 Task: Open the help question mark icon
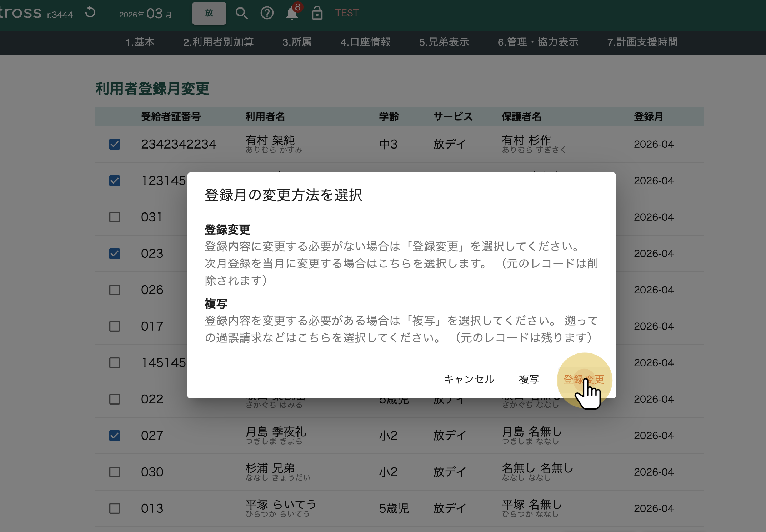tap(267, 14)
